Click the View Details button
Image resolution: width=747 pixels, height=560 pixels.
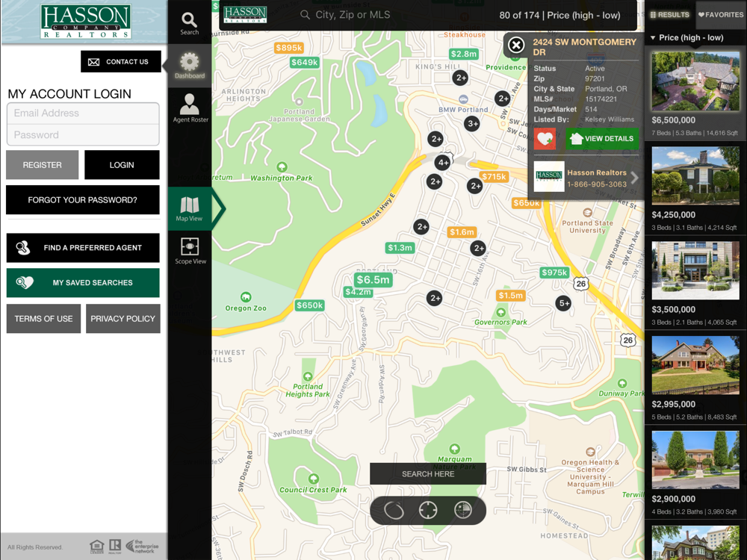tap(602, 139)
